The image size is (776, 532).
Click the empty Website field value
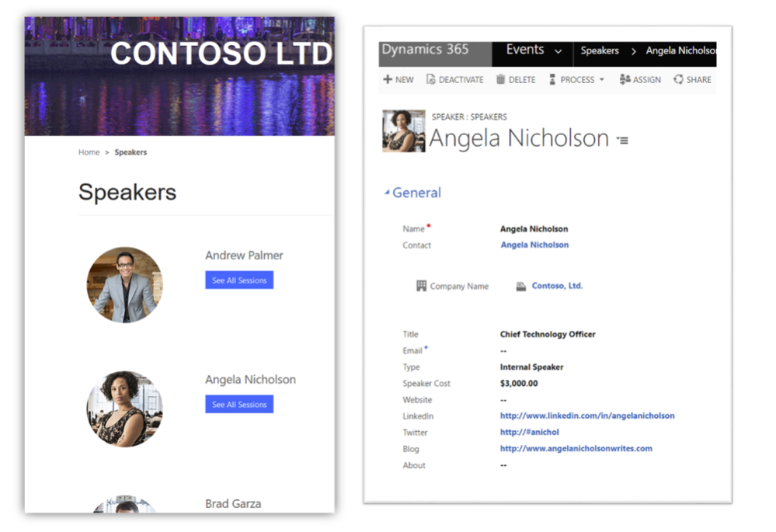coord(503,400)
